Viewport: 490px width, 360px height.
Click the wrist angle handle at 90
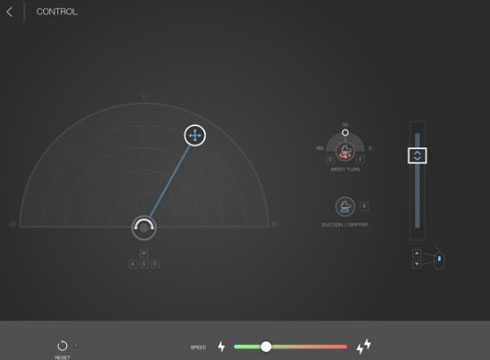(x=345, y=133)
